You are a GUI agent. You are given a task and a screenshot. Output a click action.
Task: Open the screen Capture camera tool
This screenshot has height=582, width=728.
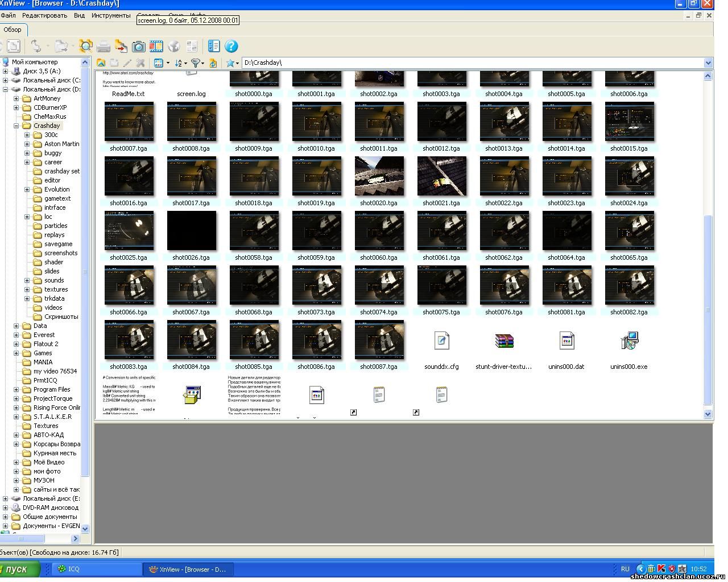[x=138, y=46]
